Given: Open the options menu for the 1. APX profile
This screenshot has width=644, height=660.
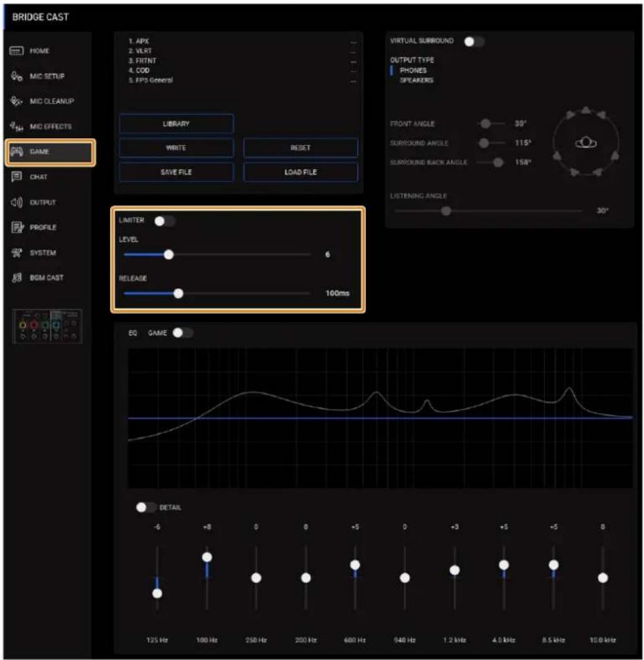Looking at the screenshot, I should 353,41.
